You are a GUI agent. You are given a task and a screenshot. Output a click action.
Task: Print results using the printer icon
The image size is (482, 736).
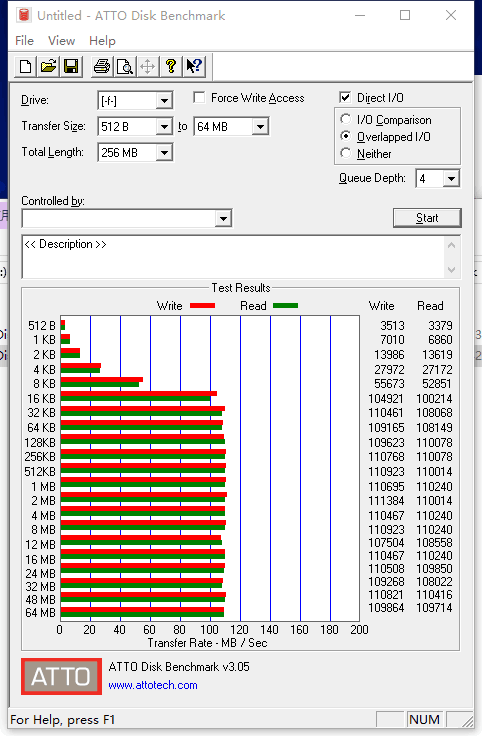(x=101, y=66)
